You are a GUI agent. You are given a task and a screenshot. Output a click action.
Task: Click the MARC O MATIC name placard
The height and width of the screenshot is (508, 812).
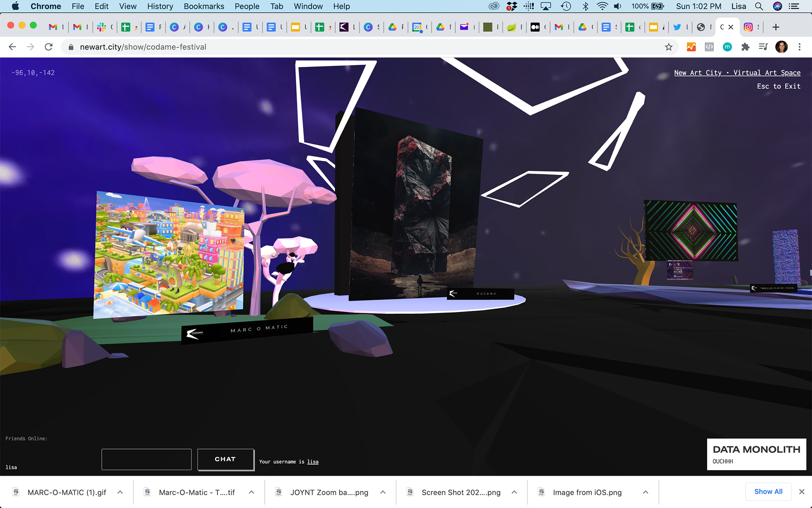pyautogui.click(x=247, y=330)
